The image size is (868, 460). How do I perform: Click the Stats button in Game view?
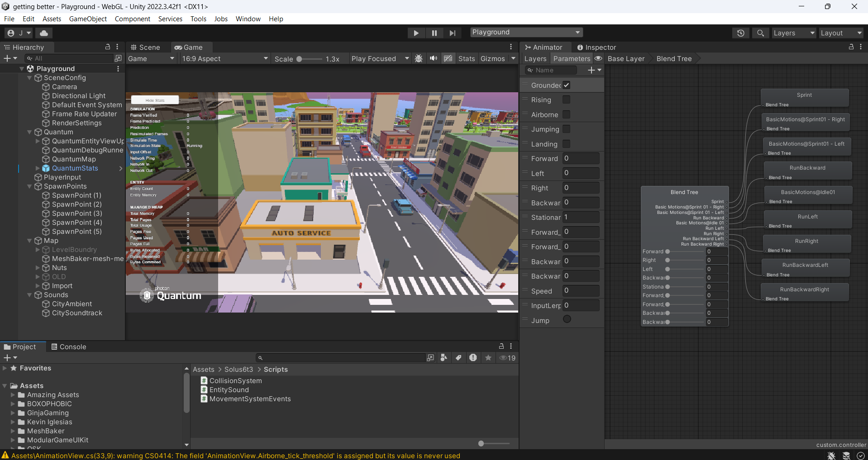pos(466,59)
